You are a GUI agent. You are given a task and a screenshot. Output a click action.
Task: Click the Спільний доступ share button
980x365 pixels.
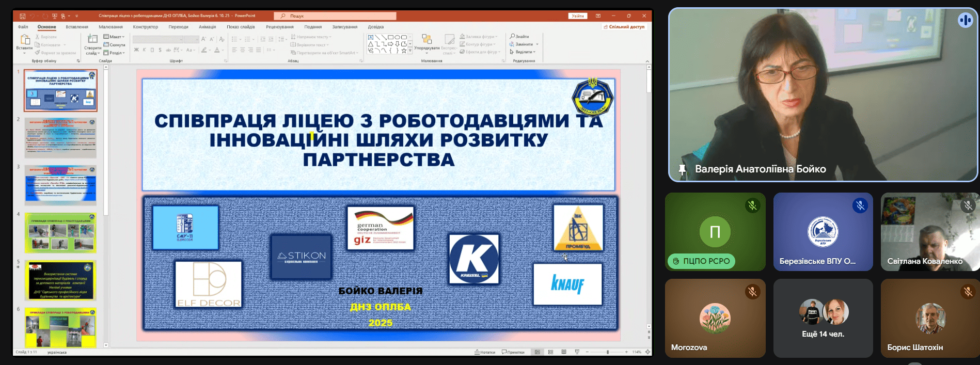click(x=624, y=27)
